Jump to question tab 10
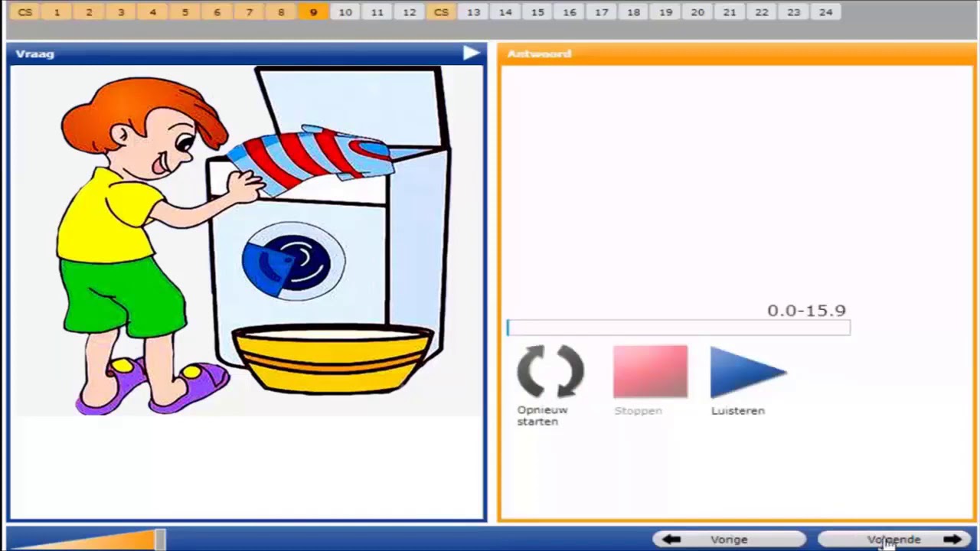The image size is (980, 551). (345, 12)
